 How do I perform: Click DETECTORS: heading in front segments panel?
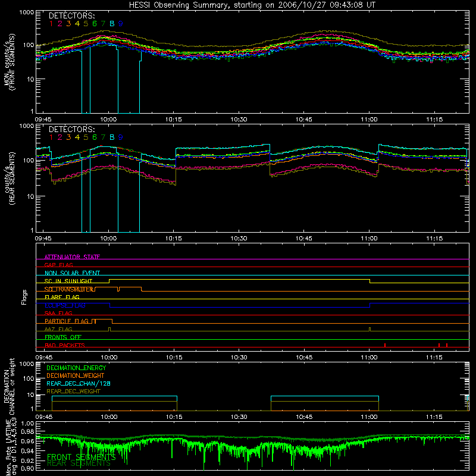[72, 15]
